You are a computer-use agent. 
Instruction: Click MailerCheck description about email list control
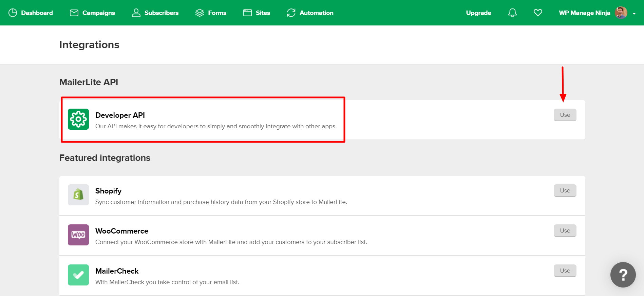167,282
